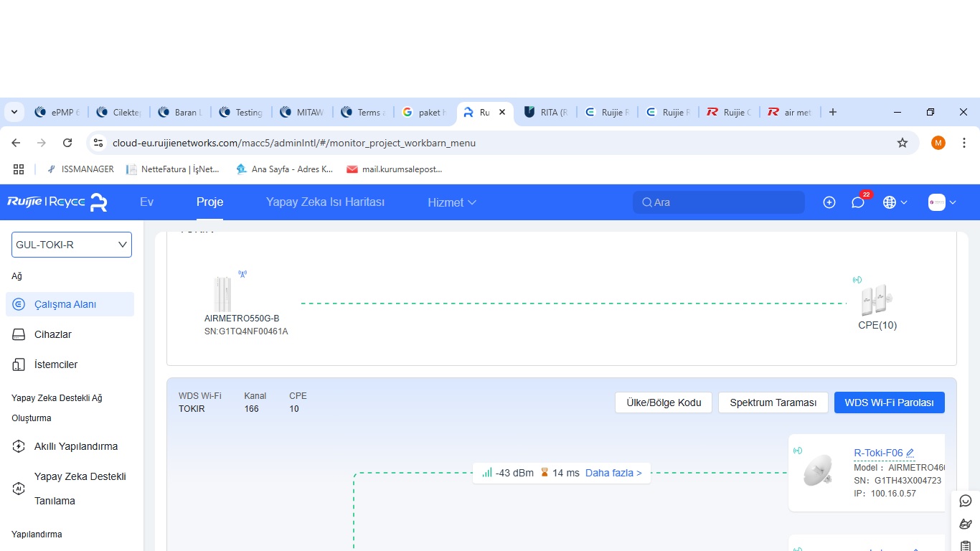Viewport: 980px width, 551px height.
Task: Open the user account avatar menu
Action: pos(942,202)
